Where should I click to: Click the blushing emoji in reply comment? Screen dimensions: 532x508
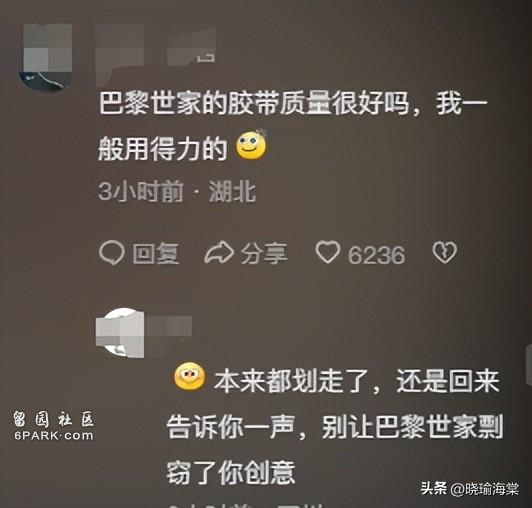190,377
